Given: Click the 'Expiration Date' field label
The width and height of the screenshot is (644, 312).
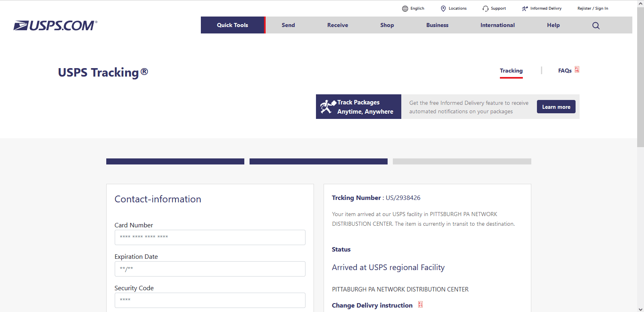Looking at the screenshot, I should tap(136, 257).
